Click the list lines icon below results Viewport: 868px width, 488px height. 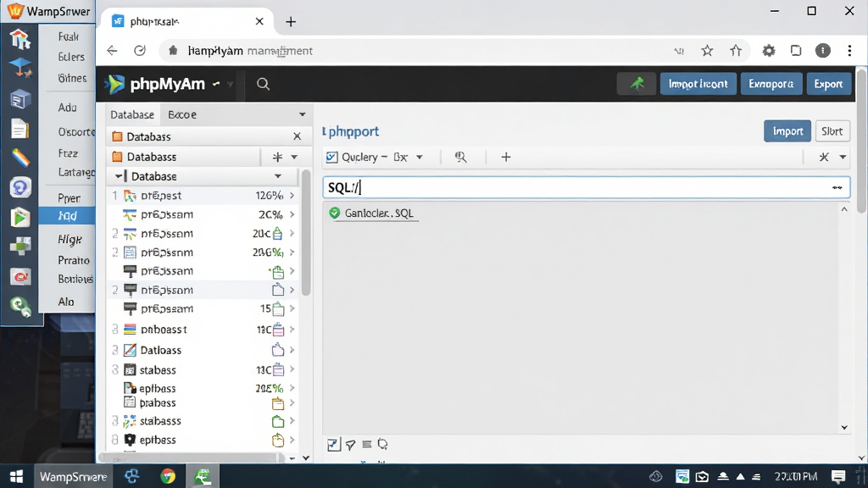click(366, 444)
